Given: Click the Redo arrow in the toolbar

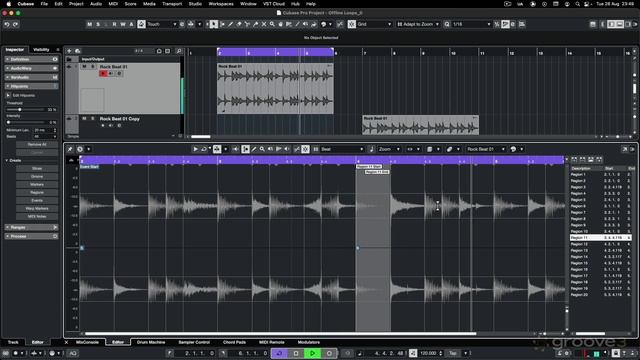Looking at the screenshot, I should click(x=16, y=24).
